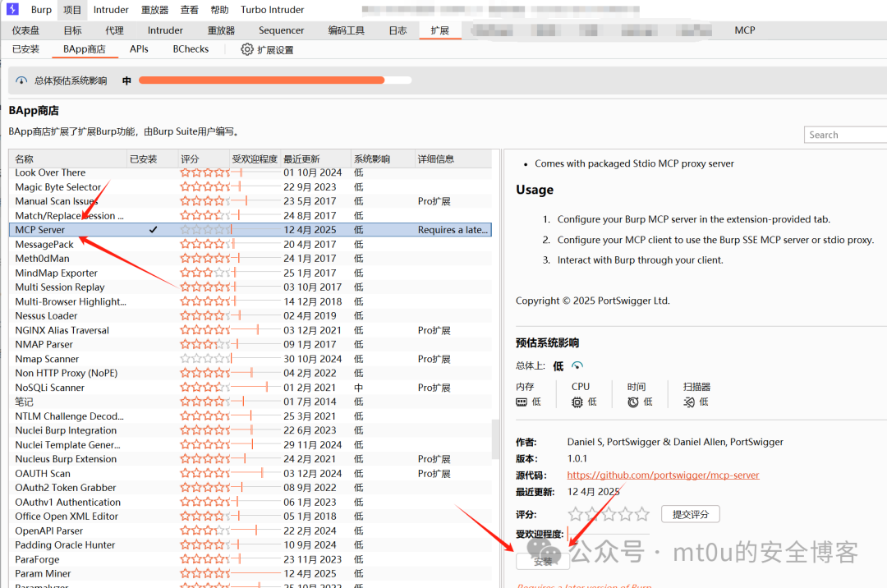887x588 pixels.
Task: Select the Meth0dMan extension
Action: pos(250,259)
